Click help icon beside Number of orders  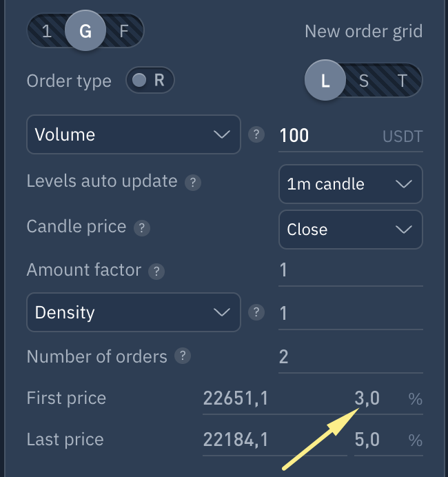click(183, 356)
